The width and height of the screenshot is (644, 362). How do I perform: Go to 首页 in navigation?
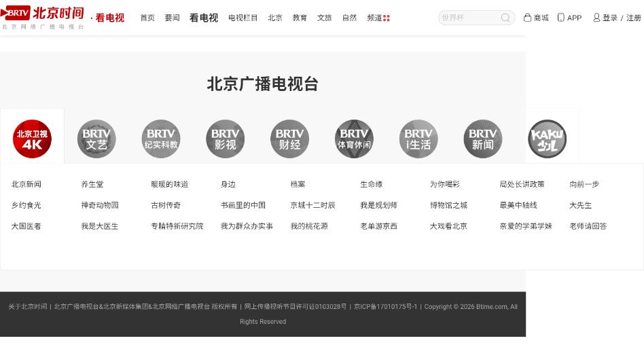click(x=147, y=18)
